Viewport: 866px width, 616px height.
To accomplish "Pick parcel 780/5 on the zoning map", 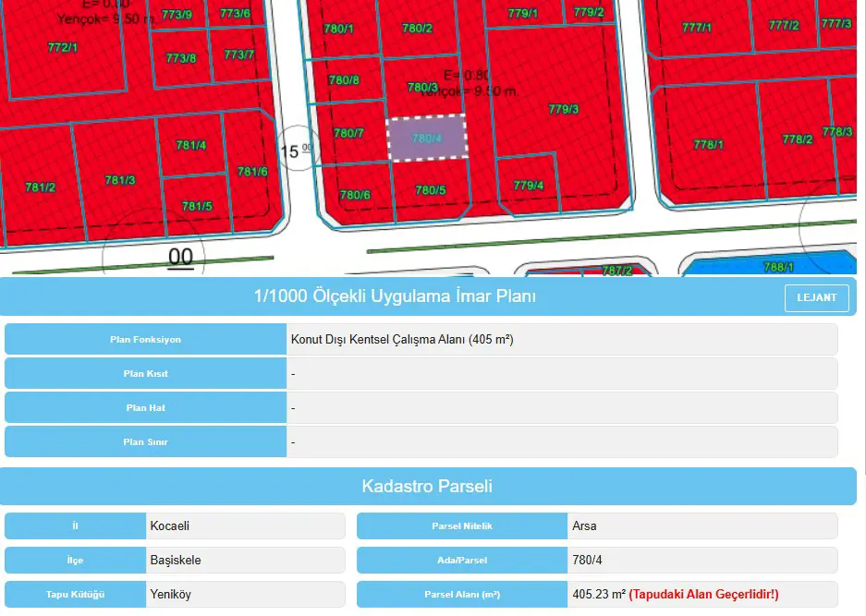I will point(431,190).
